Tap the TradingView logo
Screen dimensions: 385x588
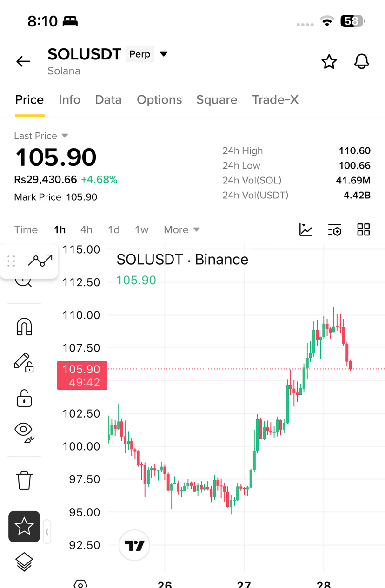(135, 546)
